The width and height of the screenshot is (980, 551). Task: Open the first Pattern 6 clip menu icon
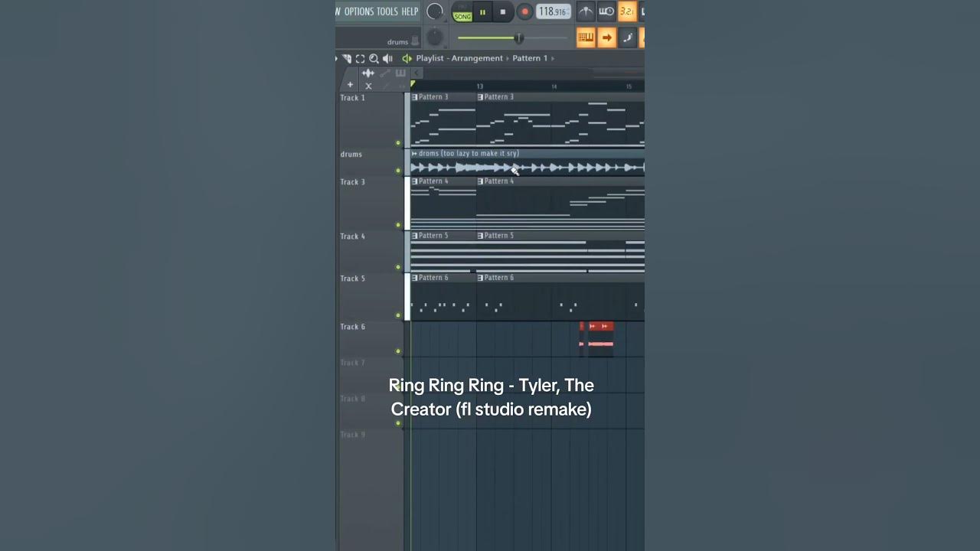(x=415, y=278)
